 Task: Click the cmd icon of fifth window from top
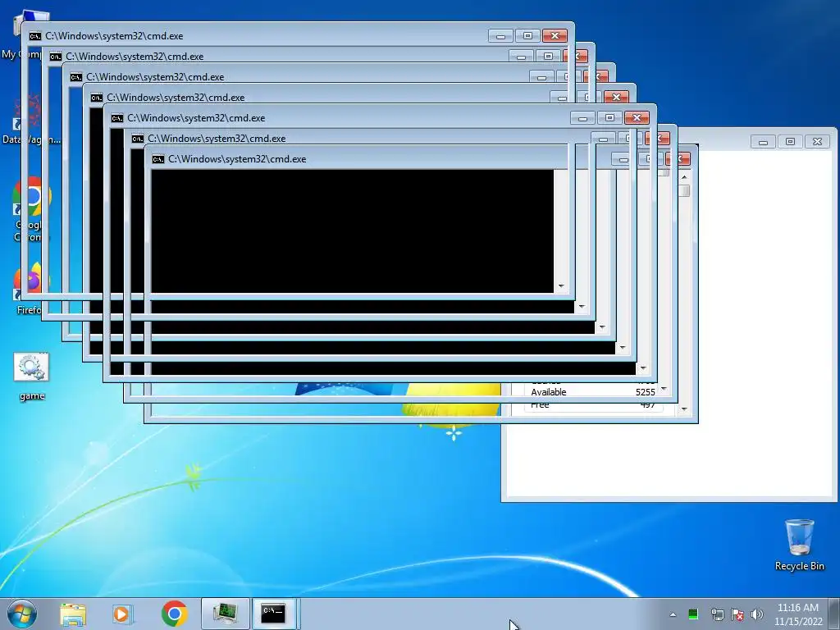pyautogui.click(x=116, y=118)
